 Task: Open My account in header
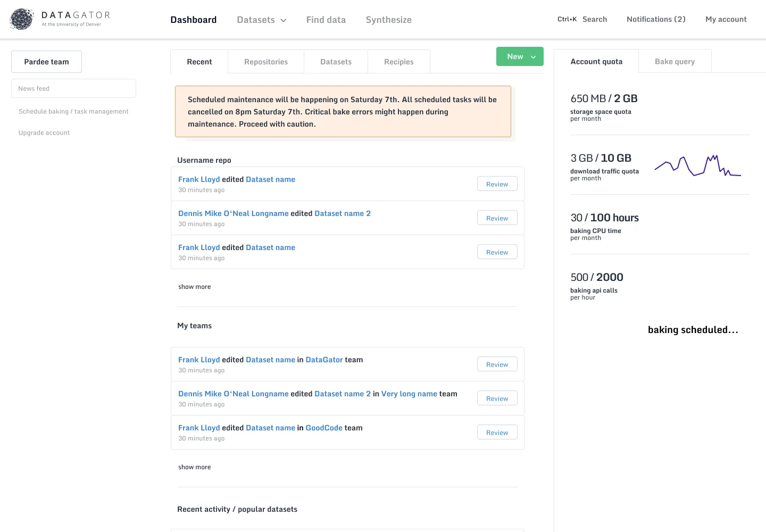click(x=726, y=19)
